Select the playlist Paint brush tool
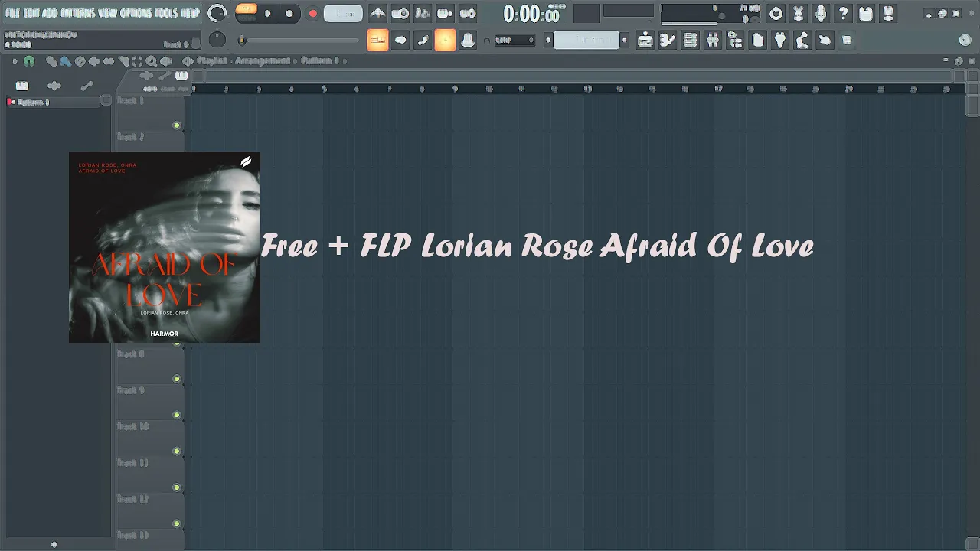Image resolution: width=980 pixels, height=551 pixels. click(x=65, y=60)
